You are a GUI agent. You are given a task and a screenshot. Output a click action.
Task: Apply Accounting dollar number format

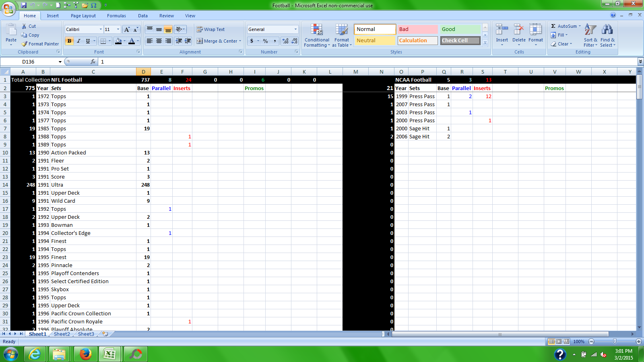(252, 41)
